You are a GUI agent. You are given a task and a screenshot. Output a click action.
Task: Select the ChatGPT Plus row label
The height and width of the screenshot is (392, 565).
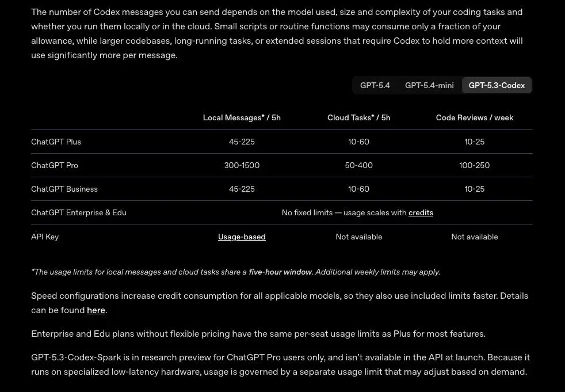click(x=56, y=142)
